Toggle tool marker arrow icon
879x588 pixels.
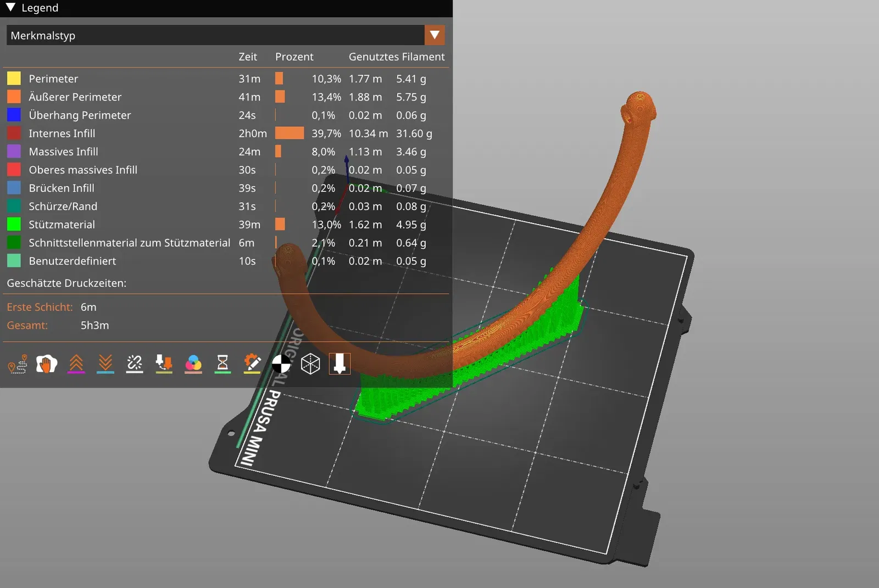pos(340,363)
